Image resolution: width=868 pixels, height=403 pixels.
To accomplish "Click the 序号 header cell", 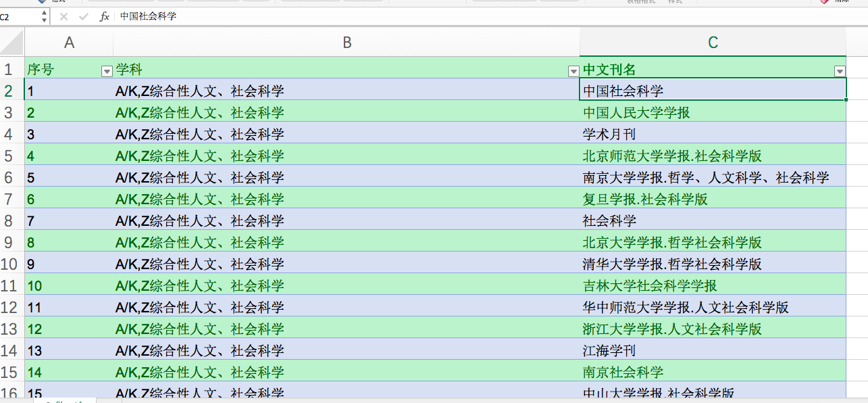I will coord(69,69).
